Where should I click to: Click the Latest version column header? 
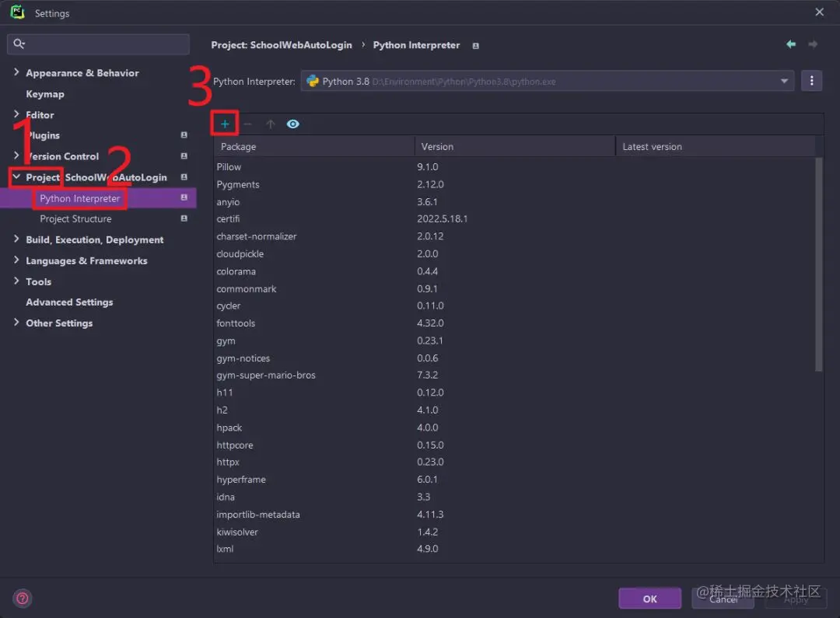point(716,146)
